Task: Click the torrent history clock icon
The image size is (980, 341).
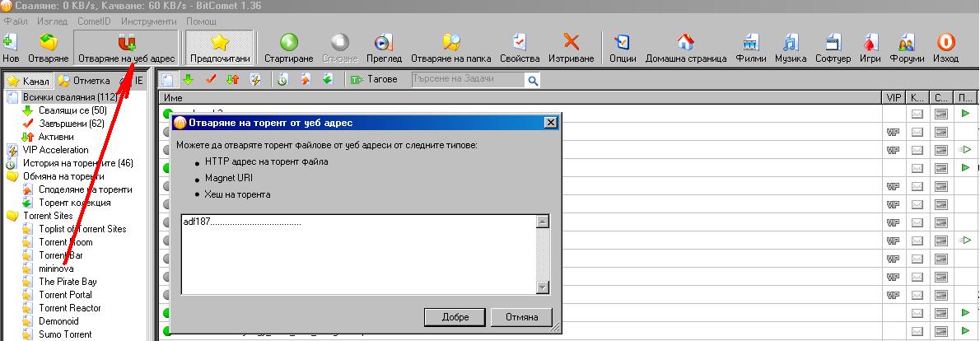Action: click(282, 80)
